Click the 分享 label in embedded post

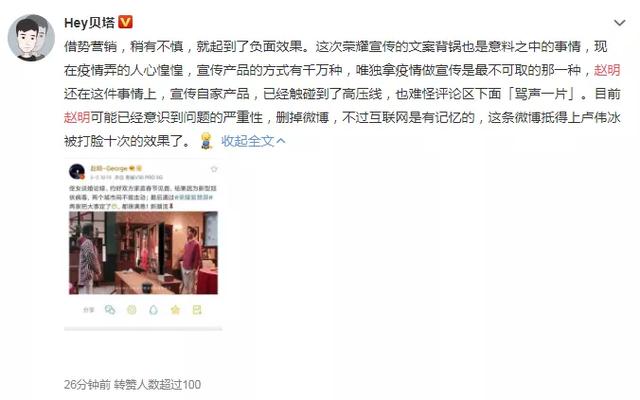coord(89,310)
